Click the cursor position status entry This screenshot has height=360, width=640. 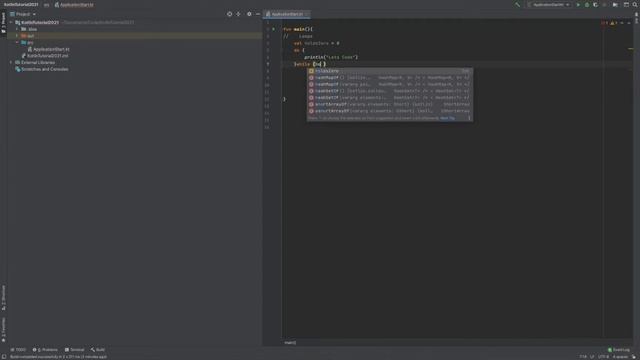pos(583,357)
